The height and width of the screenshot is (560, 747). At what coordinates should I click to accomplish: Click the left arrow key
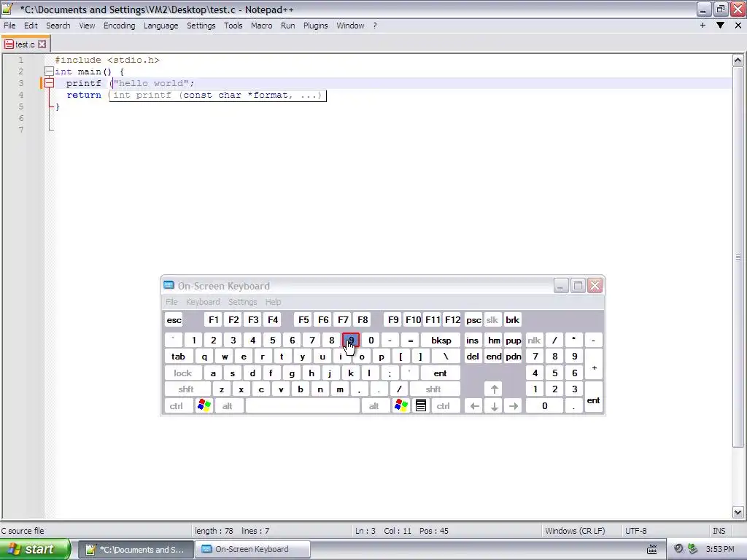tap(474, 406)
